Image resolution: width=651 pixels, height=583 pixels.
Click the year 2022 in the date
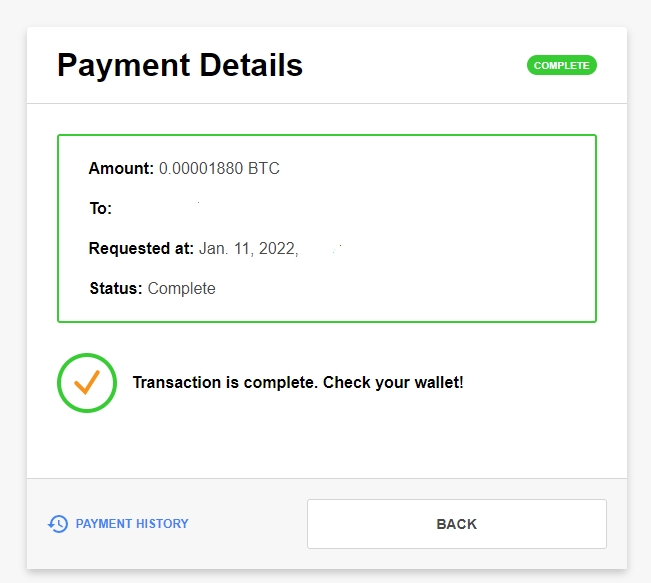277,249
